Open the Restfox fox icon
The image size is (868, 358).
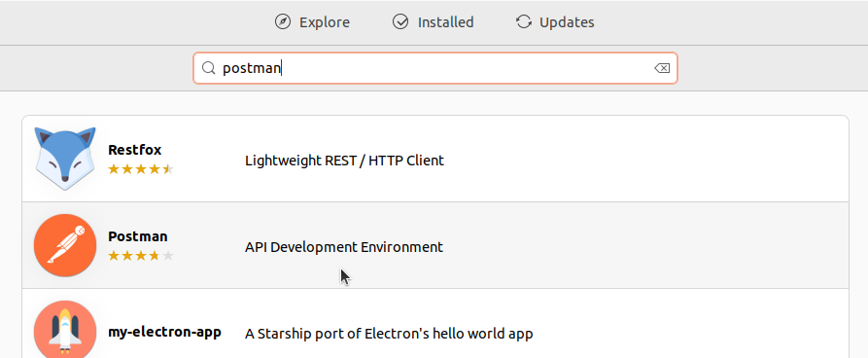(x=65, y=159)
